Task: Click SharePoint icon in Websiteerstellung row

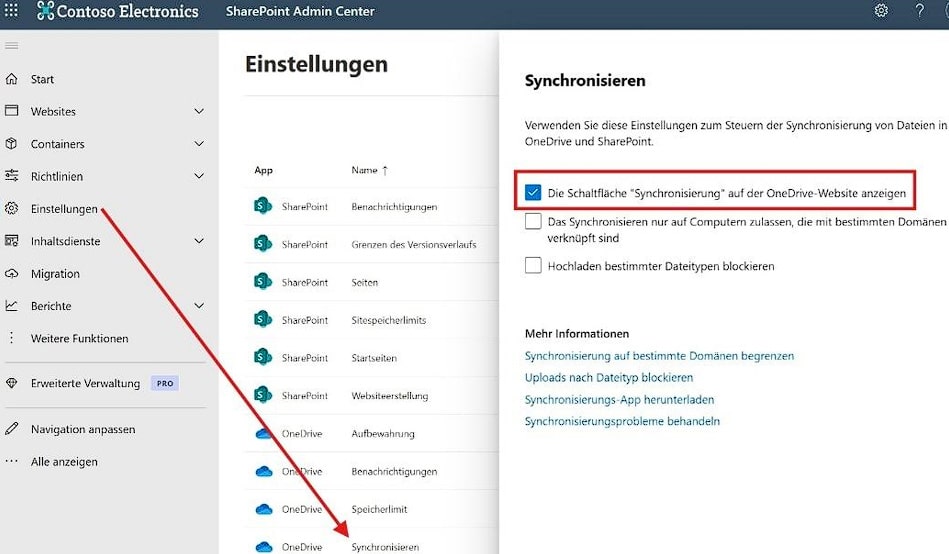Action: point(263,395)
